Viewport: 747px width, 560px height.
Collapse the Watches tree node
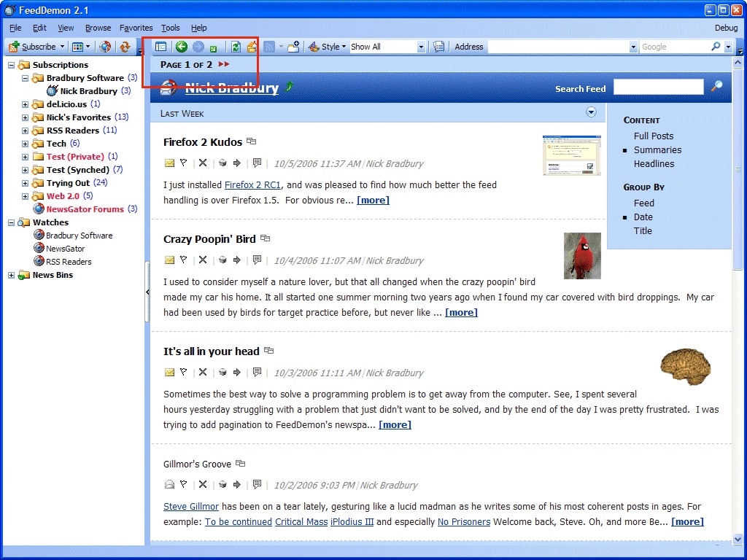point(12,222)
